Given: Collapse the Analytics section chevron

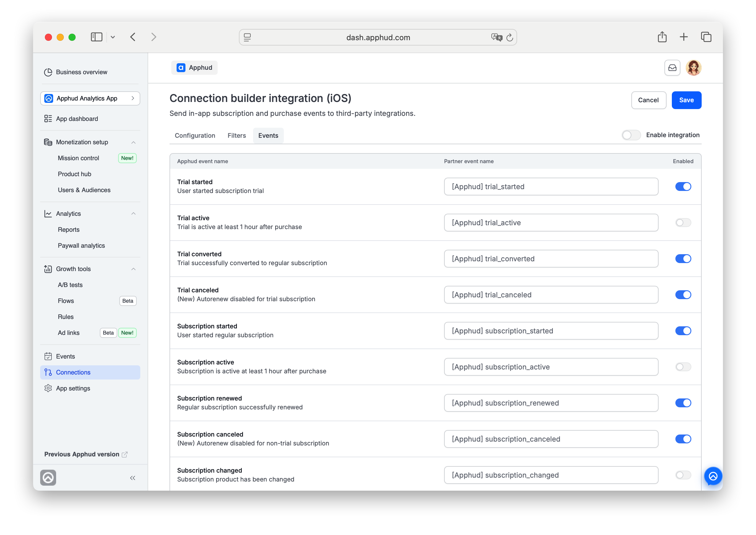Looking at the screenshot, I should coord(133,214).
